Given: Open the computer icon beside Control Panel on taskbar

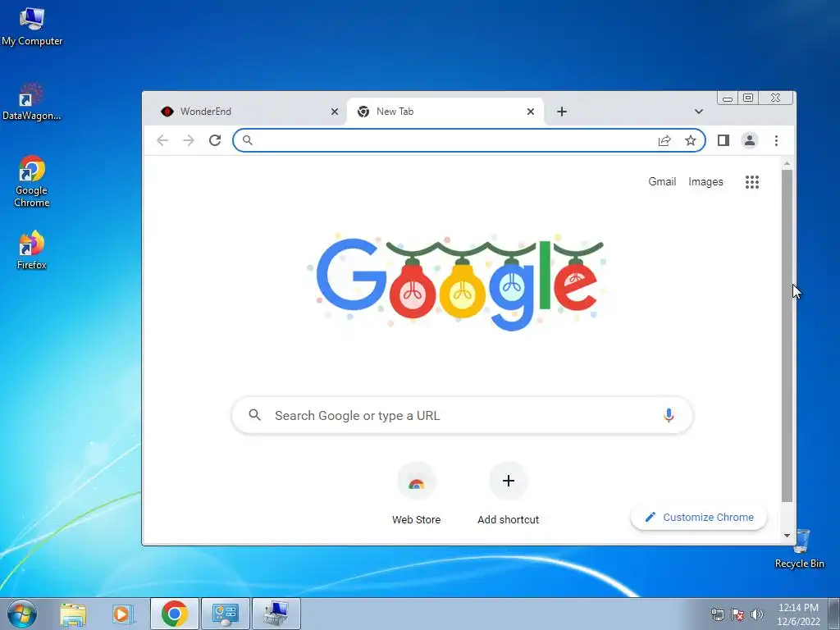Looking at the screenshot, I should (x=276, y=614).
